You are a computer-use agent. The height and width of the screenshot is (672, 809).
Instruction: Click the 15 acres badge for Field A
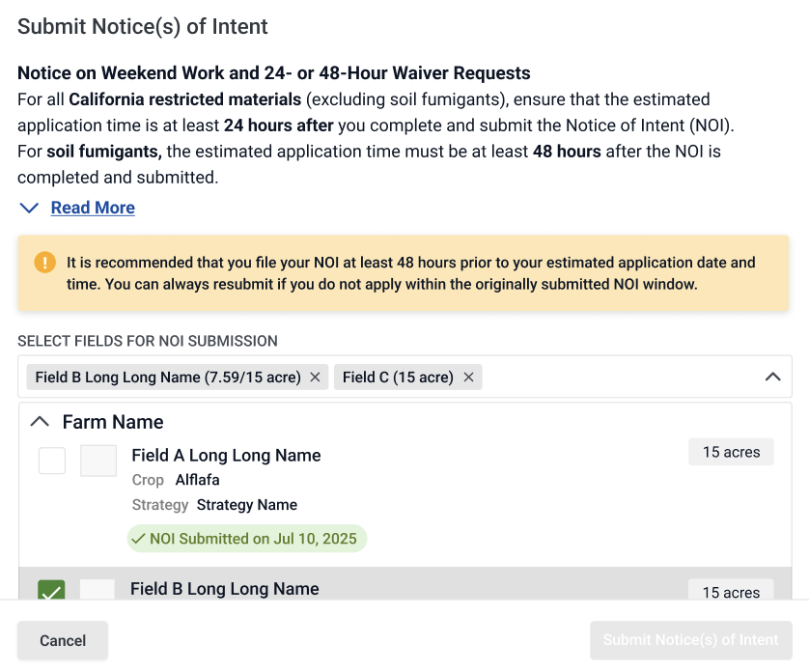731,452
